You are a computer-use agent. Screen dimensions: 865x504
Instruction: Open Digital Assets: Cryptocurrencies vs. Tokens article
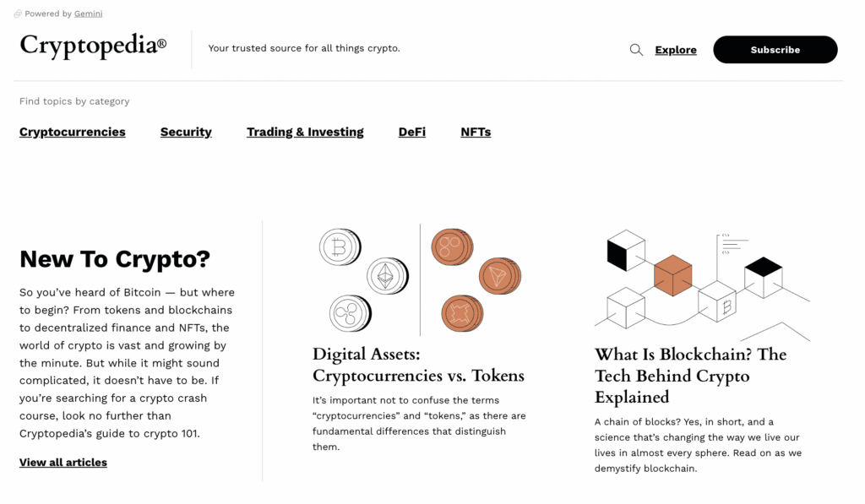click(x=418, y=365)
